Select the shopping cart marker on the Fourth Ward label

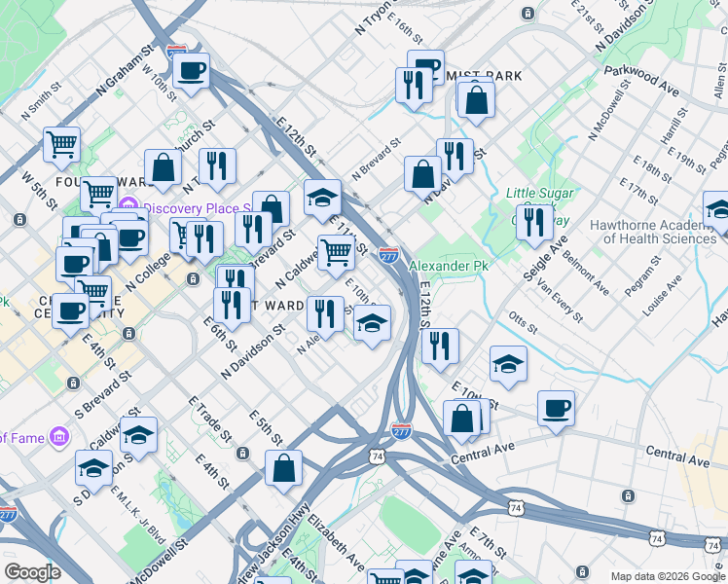(98, 193)
